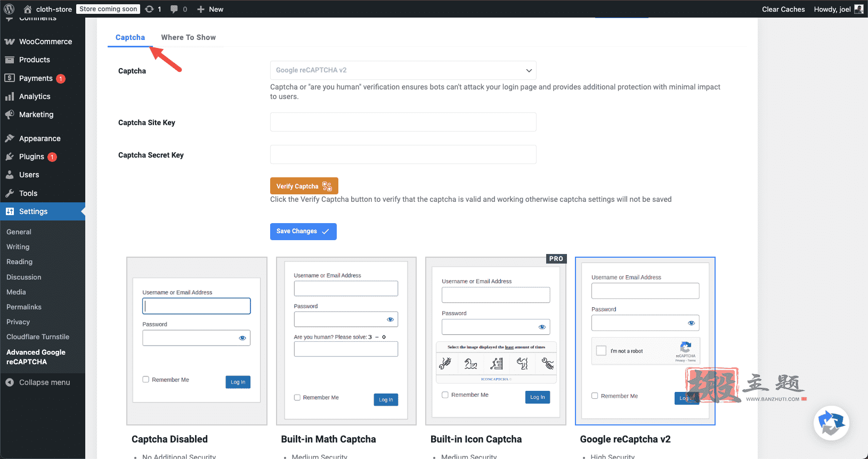The width and height of the screenshot is (868, 459).
Task: Open Analytics bar chart icon in sidebar
Action: [x=10, y=96]
